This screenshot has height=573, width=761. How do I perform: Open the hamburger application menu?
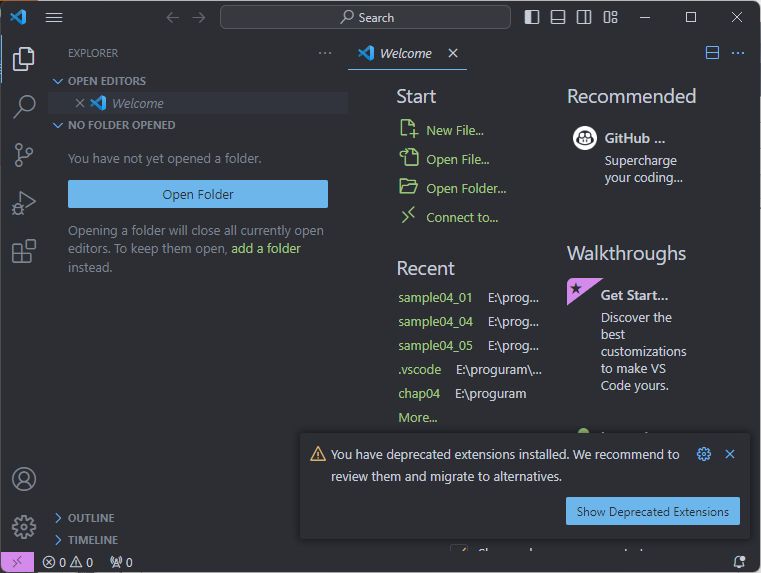pos(54,17)
